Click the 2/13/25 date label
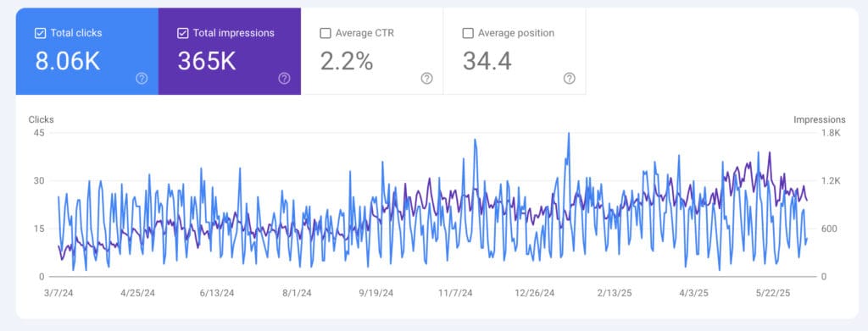 coord(615,294)
